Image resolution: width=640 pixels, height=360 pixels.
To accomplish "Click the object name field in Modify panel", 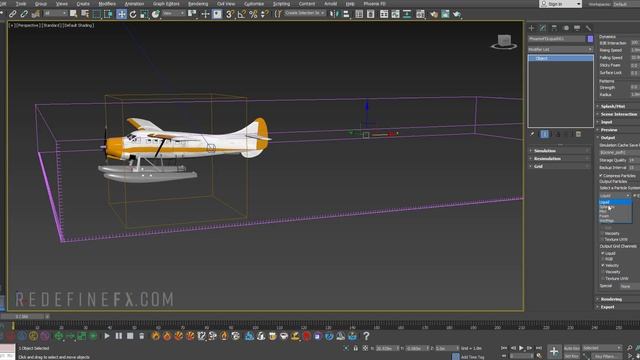I will coord(557,39).
